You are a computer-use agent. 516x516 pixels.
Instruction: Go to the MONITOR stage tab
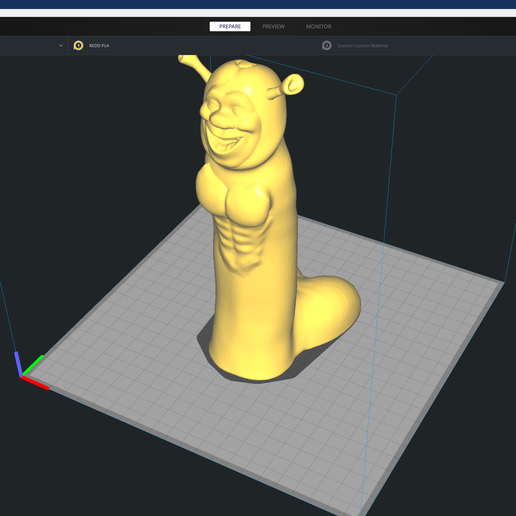click(318, 27)
